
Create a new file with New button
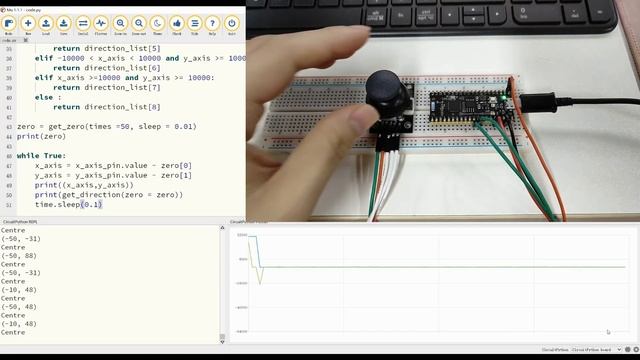tap(28, 25)
